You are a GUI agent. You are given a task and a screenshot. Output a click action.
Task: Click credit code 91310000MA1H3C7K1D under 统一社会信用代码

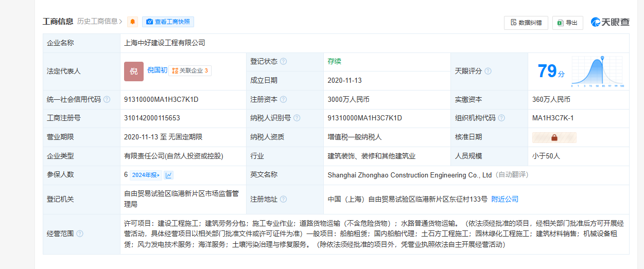point(161,100)
